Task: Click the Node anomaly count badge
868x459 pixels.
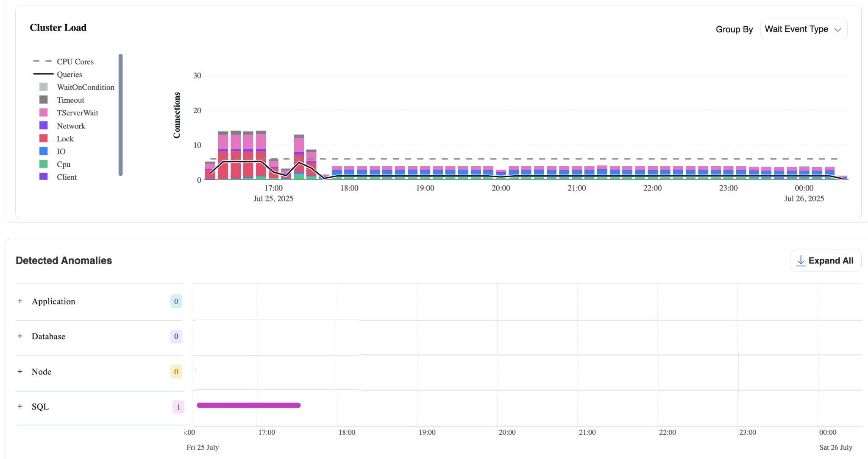Action: tap(176, 372)
